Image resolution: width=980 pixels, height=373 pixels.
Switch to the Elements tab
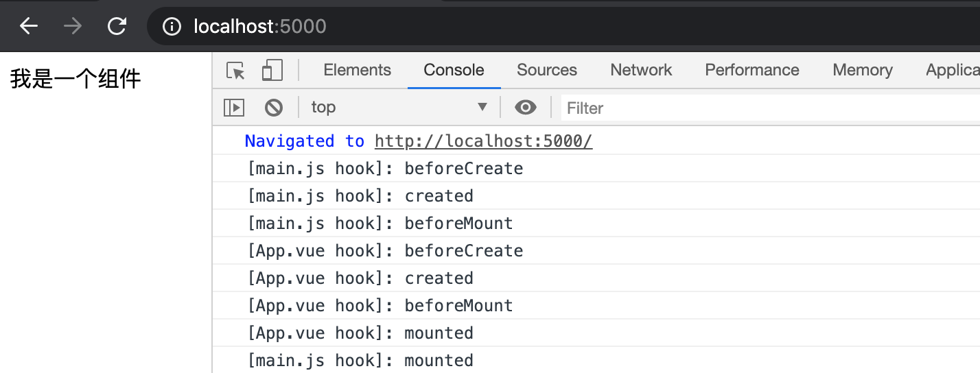357,70
